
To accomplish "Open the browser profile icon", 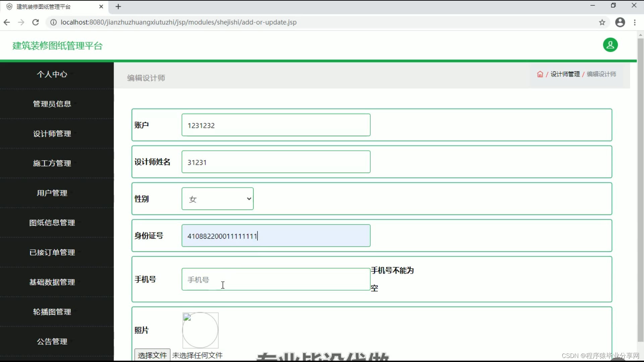I will click(x=620, y=22).
